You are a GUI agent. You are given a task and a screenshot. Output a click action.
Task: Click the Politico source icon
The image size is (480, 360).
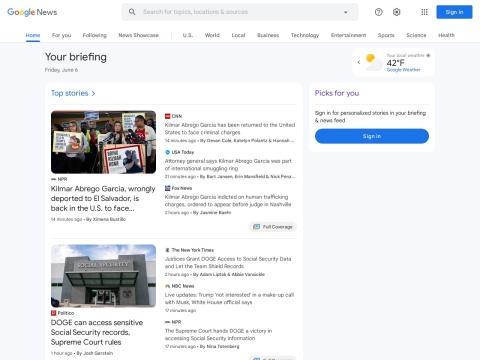(x=53, y=313)
